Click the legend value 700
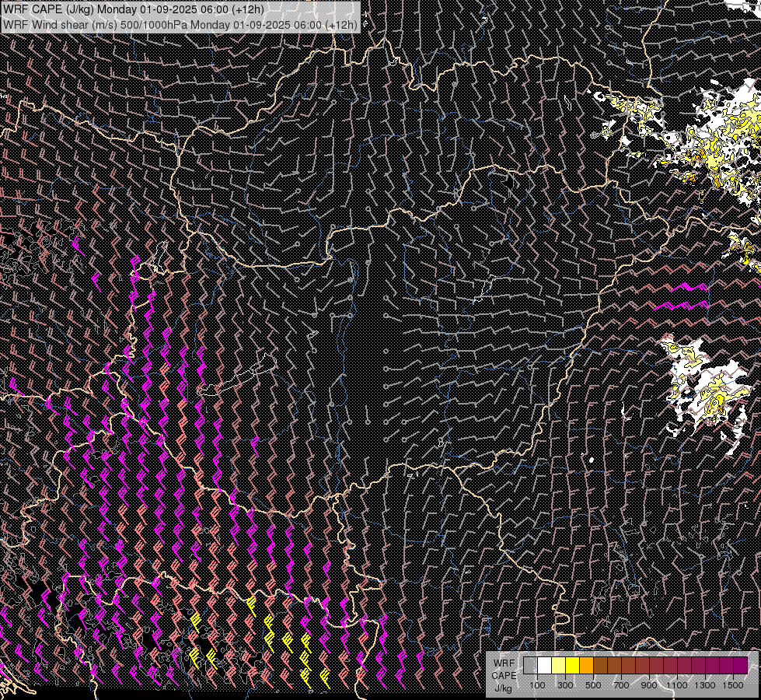The image size is (761, 700). [621, 685]
